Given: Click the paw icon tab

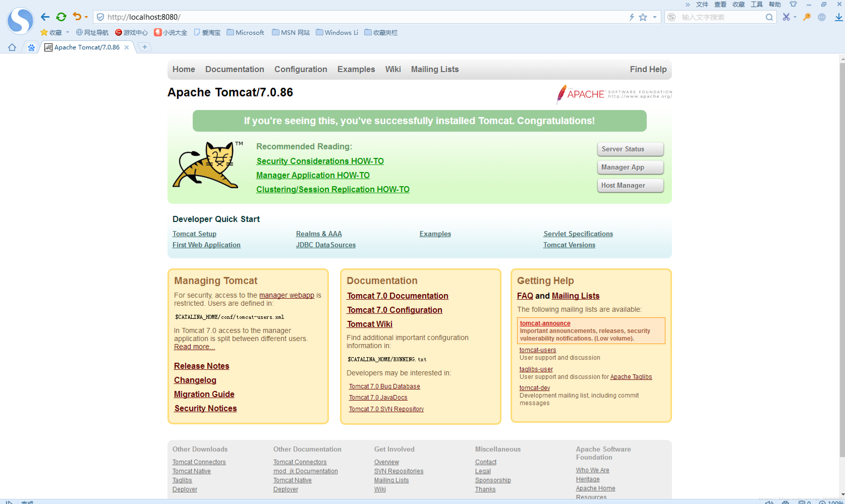Looking at the screenshot, I should [x=31, y=47].
